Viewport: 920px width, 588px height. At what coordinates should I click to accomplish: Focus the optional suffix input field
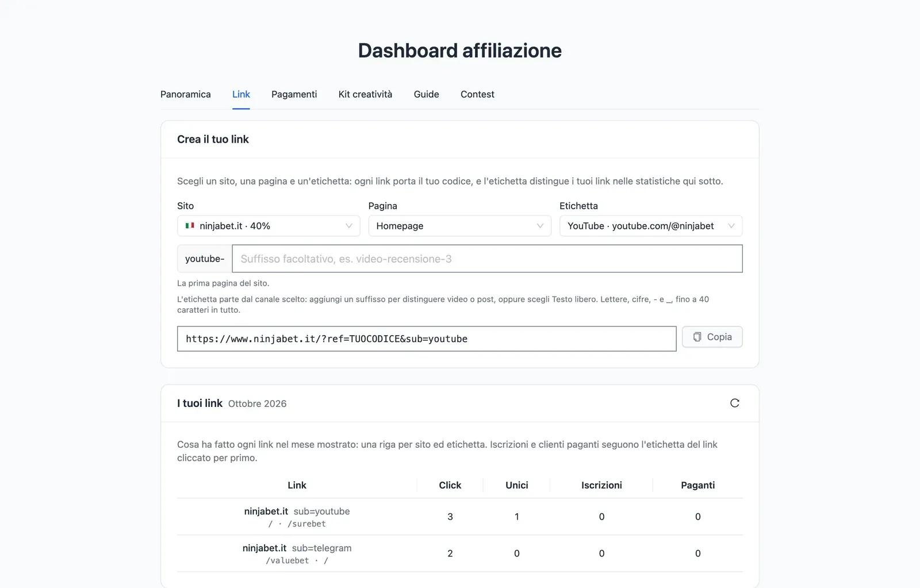[487, 259]
